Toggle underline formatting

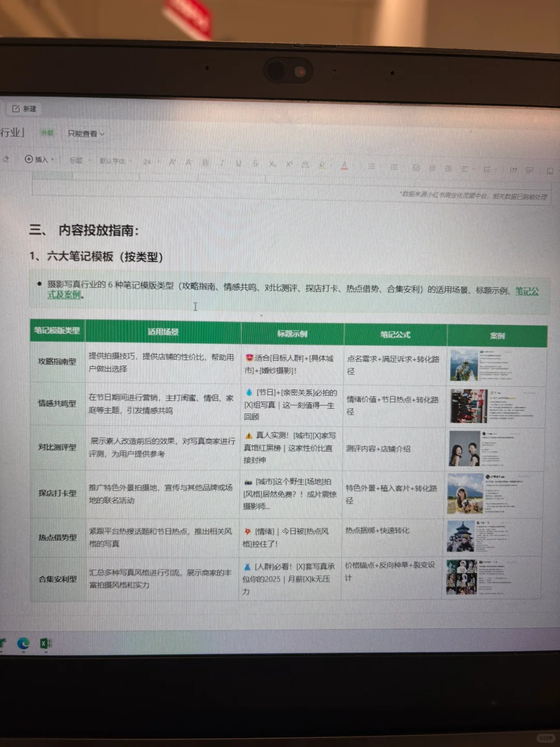point(239,163)
